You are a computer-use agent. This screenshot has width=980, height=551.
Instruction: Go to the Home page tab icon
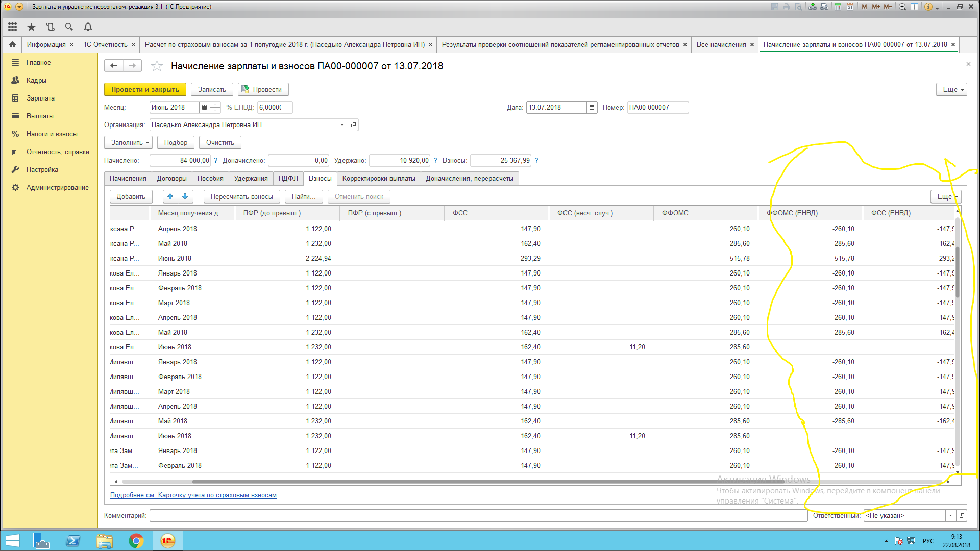click(x=13, y=45)
